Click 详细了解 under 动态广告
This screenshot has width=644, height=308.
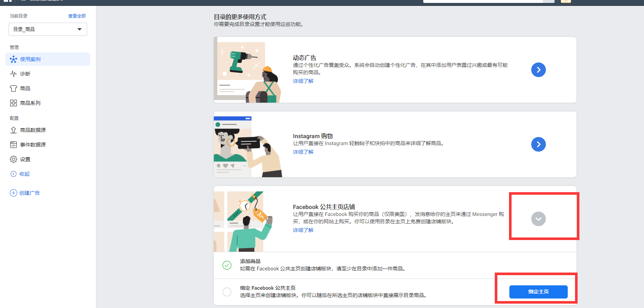point(303,81)
